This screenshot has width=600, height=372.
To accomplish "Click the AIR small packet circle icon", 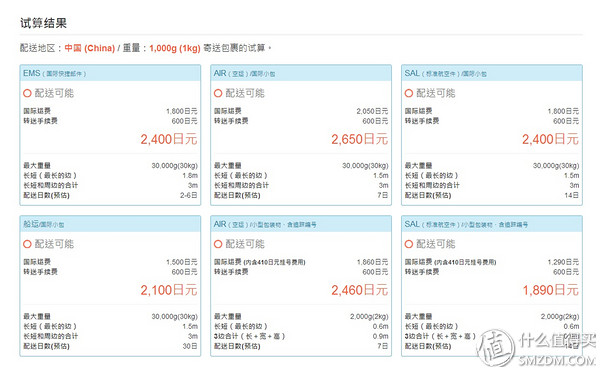I will click(x=218, y=244).
